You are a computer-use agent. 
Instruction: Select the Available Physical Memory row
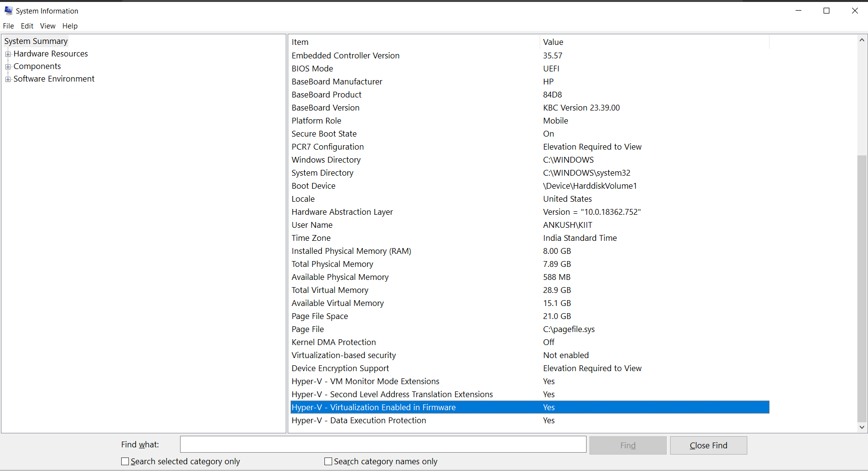tap(530, 277)
